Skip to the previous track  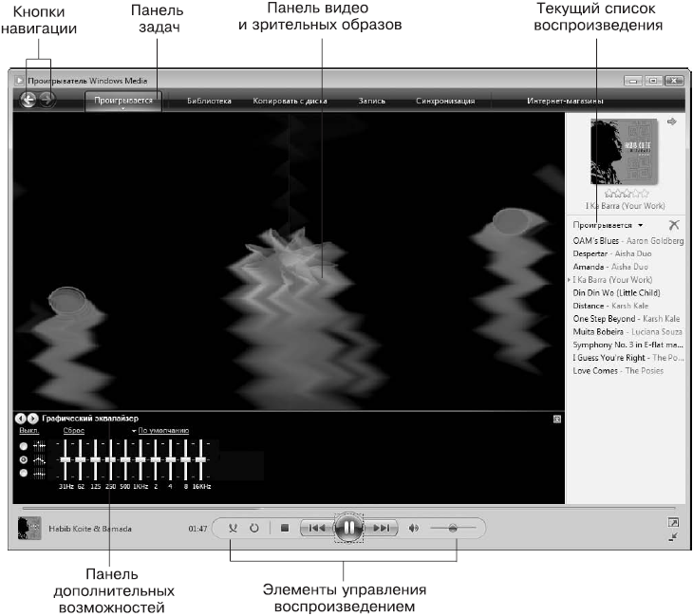click(x=317, y=528)
